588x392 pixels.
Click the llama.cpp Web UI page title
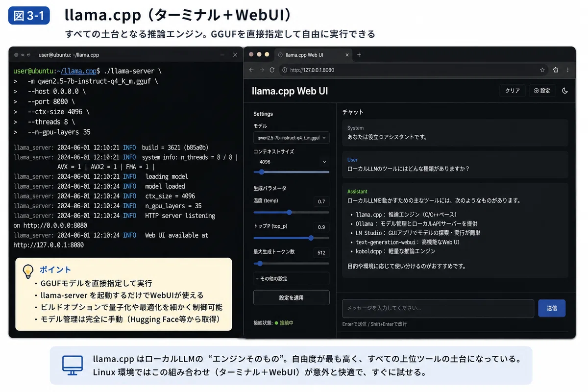coord(290,91)
